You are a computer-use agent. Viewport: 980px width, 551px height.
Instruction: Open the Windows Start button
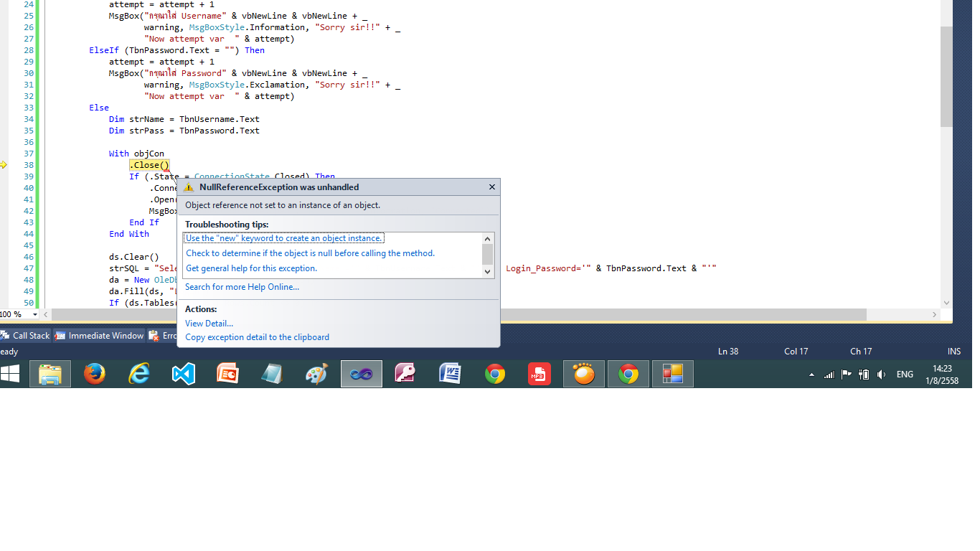(10, 374)
